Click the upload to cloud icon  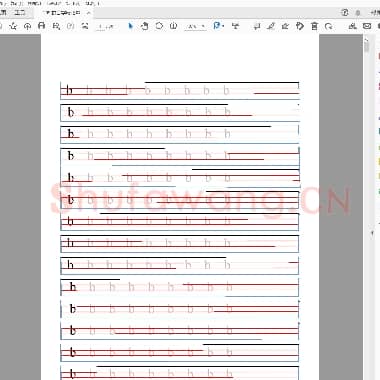(x=27, y=26)
